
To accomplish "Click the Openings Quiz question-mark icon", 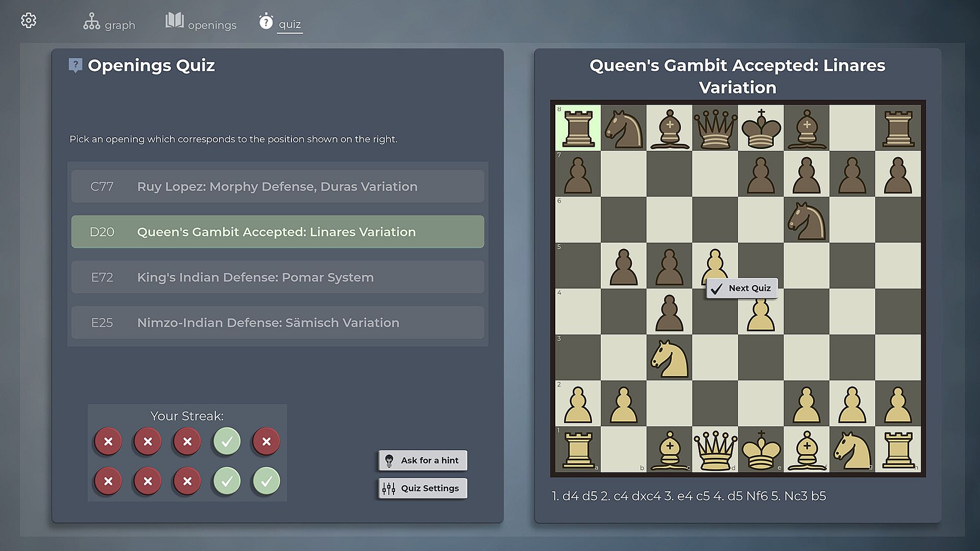I will tap(76, 65).
